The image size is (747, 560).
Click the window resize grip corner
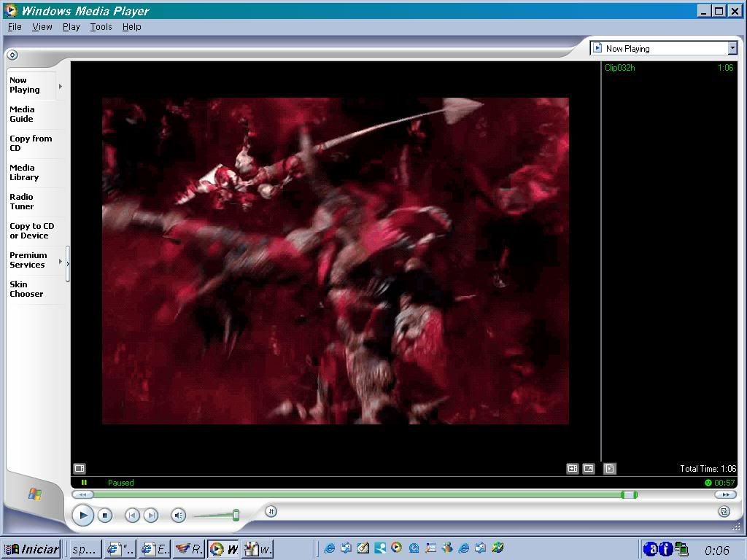(735, 526)
